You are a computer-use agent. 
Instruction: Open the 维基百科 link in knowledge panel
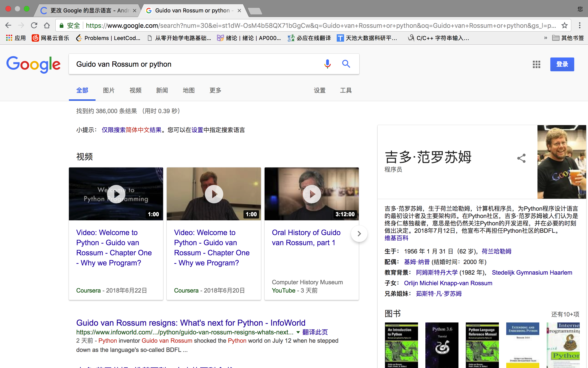(x=396, y=238)
